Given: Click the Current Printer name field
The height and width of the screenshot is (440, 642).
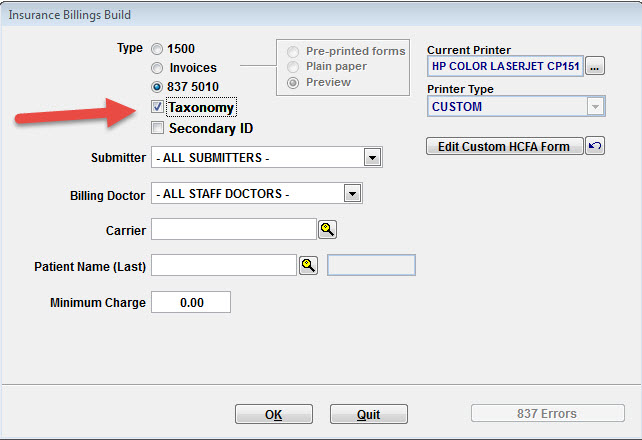Looking at the screenshot, I should click(x=505, y=66).
